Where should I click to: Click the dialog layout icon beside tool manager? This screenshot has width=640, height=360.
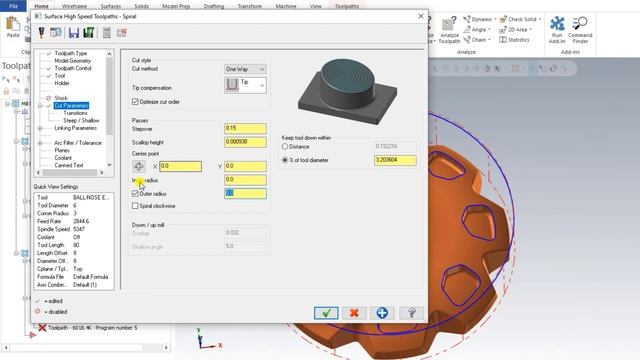56,33
